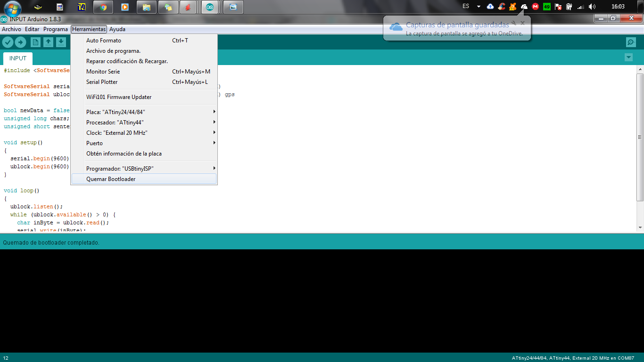Click Quemar Bootloader menu entry
Screen dimensions: 644x362
pos(144,179)
